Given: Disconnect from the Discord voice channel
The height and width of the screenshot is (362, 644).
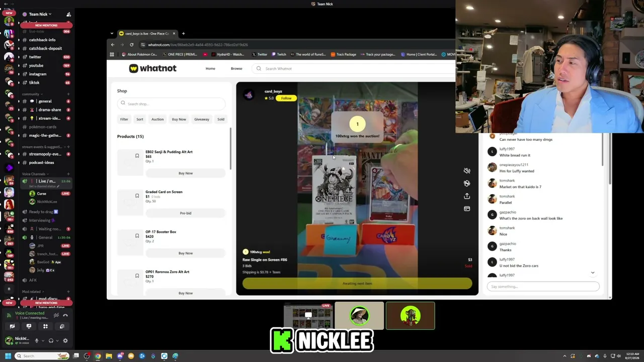Looking at the screenshot, I should (65, 315).
